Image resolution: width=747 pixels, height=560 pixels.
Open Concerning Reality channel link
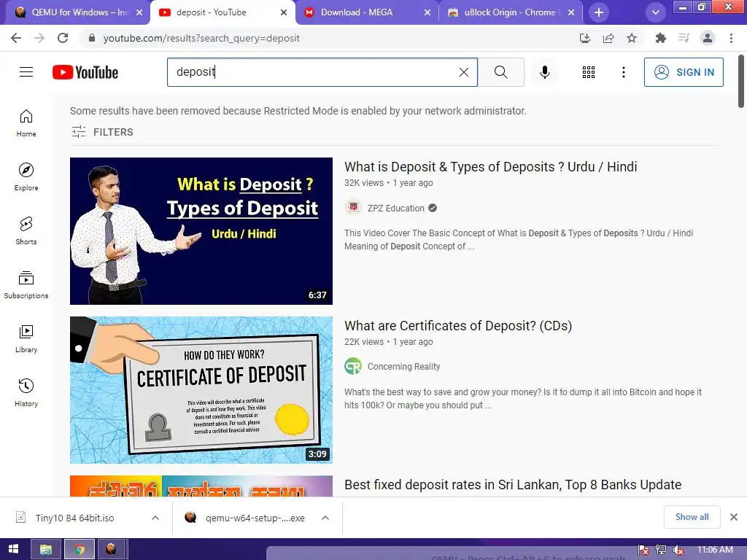pos(403,367)
